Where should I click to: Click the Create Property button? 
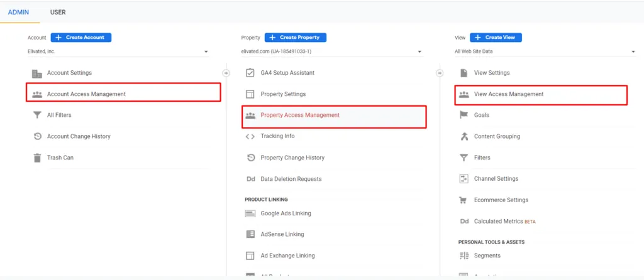click(x=296, y=37)
